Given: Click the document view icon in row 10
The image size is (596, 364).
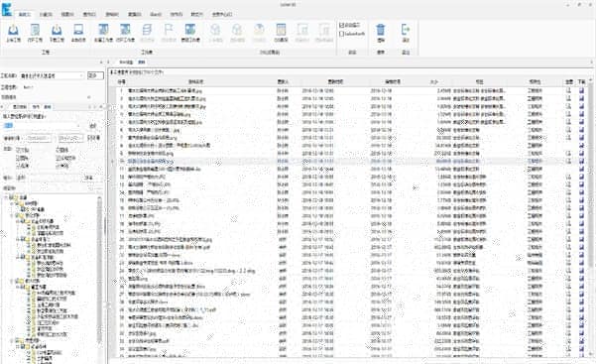Looking at the screenshot, I should point(568,162).
